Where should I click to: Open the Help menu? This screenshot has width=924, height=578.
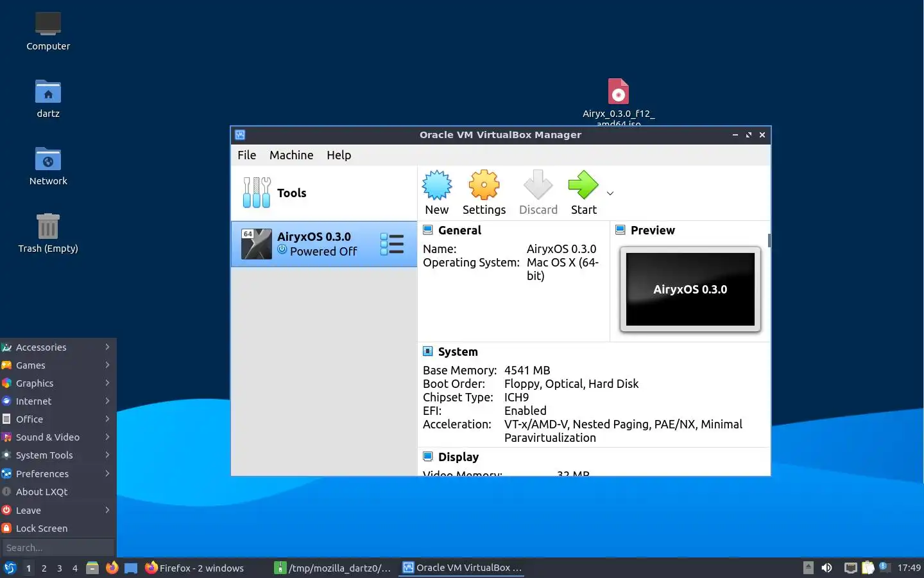[339, 155]
